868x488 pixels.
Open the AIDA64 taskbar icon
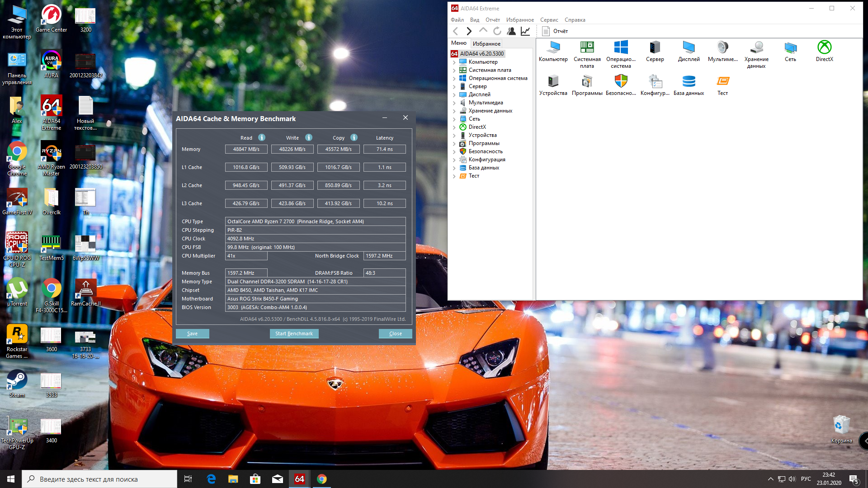coord(299,479)
